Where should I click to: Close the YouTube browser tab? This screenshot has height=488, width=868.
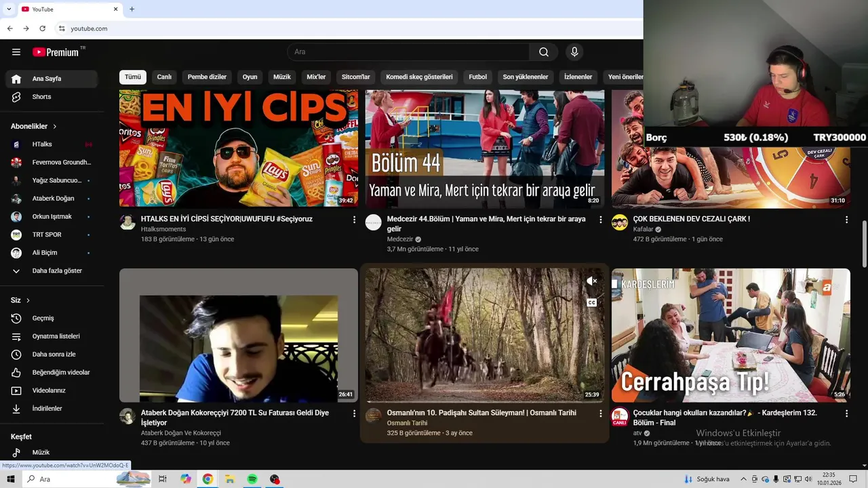tap(115, 9)
